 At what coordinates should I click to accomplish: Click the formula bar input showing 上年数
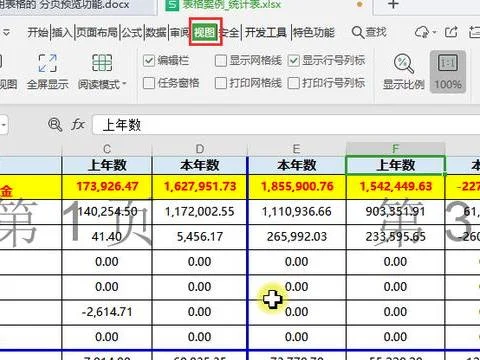coord(286,125)
